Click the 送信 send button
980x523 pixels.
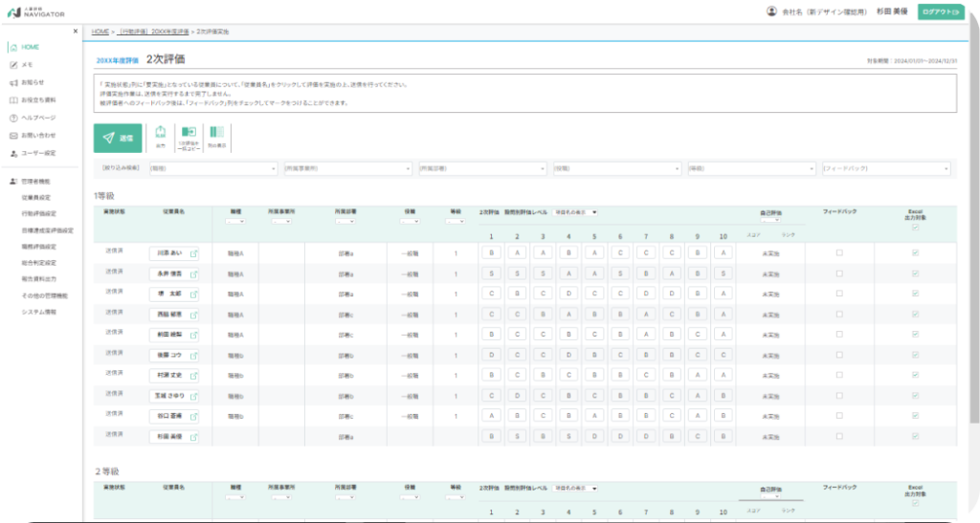(x=118, y=138)
